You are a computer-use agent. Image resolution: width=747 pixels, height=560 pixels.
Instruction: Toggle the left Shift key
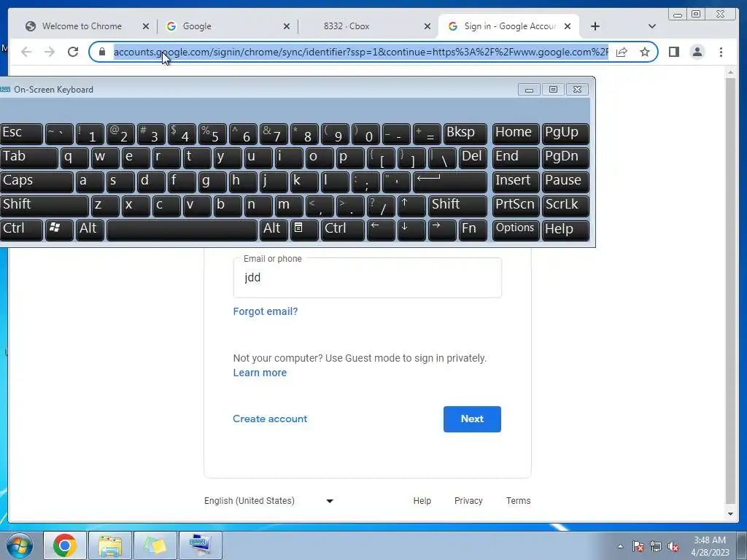44,206
